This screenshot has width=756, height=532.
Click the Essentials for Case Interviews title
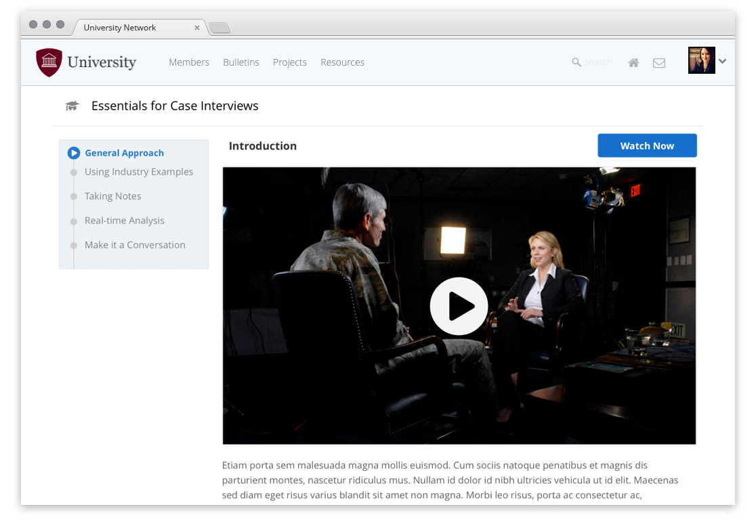point(175,106)
